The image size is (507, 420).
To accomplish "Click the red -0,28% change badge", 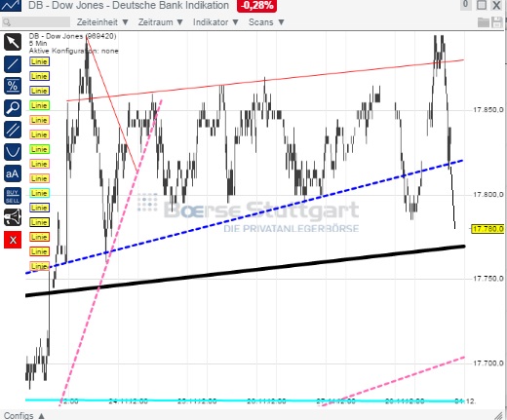I will coord(256,6).
